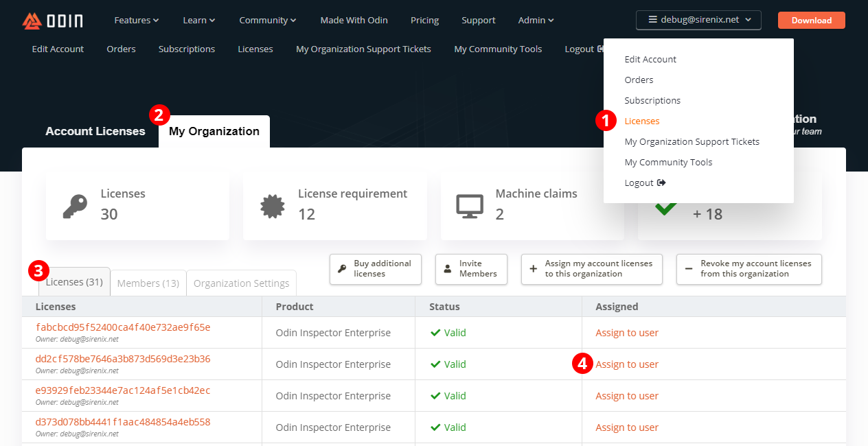This screenshot has width=868, height=446.
Task: Click the monitor icon beside Machine claims
Action: point(470,206)
